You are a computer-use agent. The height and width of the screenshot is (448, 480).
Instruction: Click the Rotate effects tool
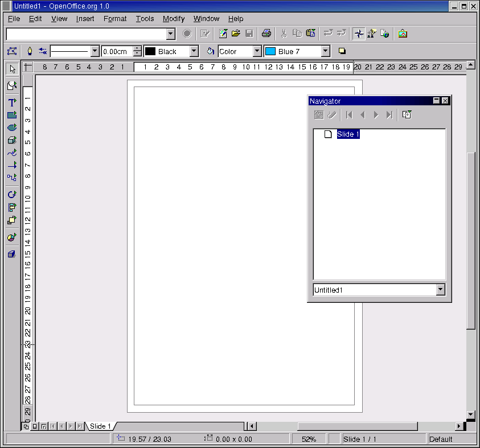pyautogui.click(x=12, y=195)
